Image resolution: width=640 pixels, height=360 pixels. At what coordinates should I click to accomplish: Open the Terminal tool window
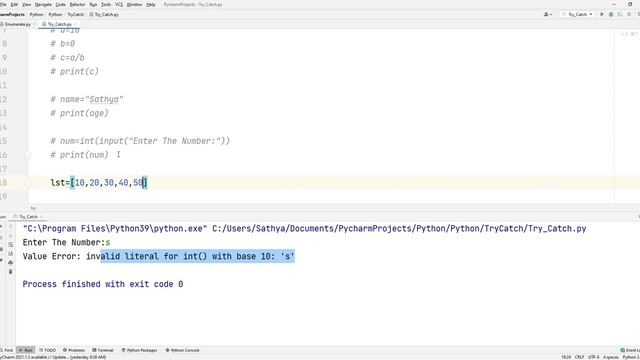coord(103,350)
